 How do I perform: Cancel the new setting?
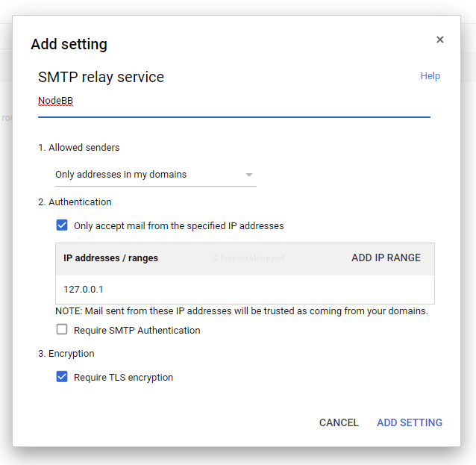point(339,422)
